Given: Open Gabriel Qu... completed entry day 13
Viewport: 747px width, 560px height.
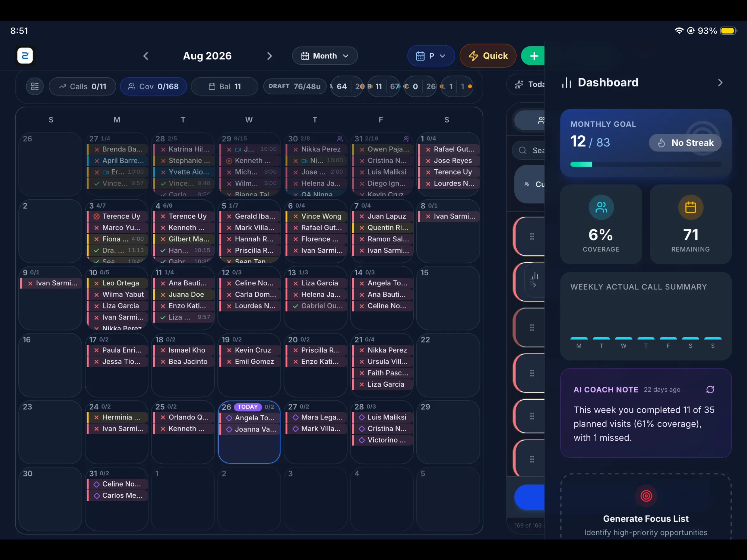Looking at the screenshot, I should coord(316,306).
